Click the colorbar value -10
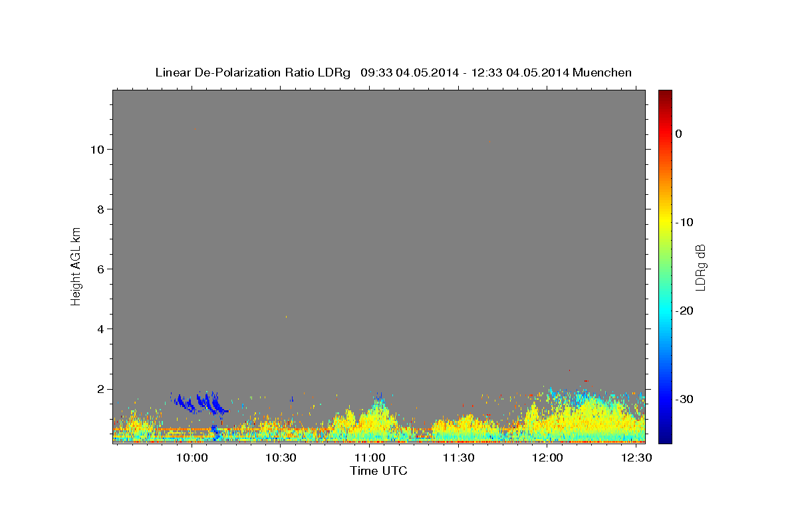The height and width of the screenshot is (532, 798). pos(684,222)
